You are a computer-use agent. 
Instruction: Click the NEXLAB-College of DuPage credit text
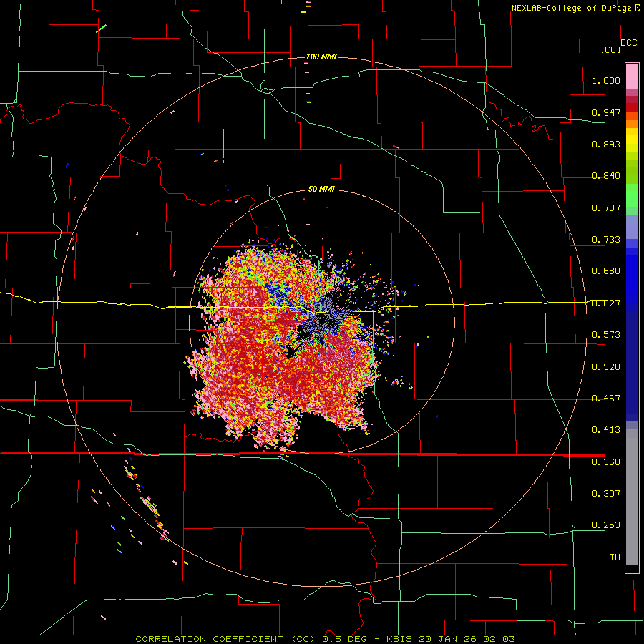tap(571, 8)
